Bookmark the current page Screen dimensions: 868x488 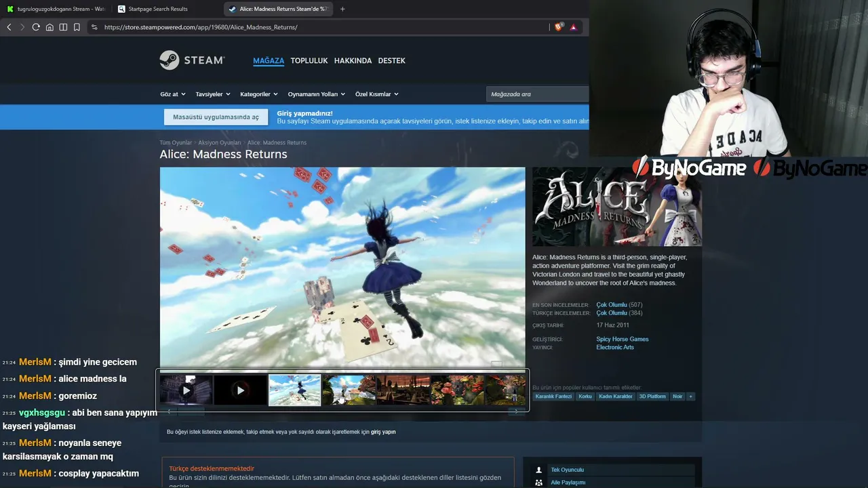pyautogui.click(x=77, y=27)
